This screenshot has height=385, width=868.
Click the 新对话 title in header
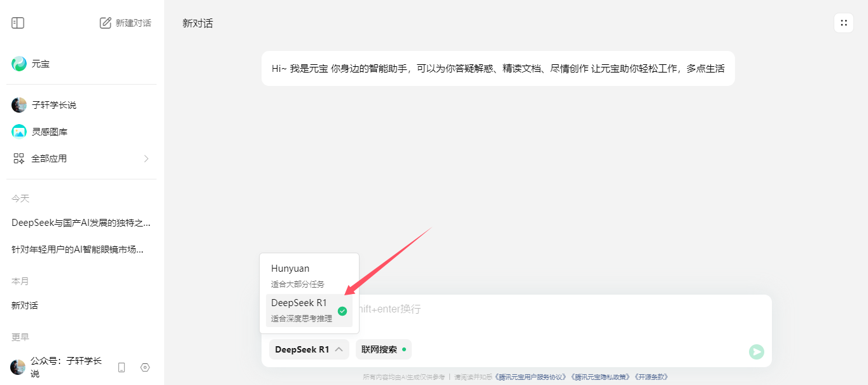tap(198, 24)
